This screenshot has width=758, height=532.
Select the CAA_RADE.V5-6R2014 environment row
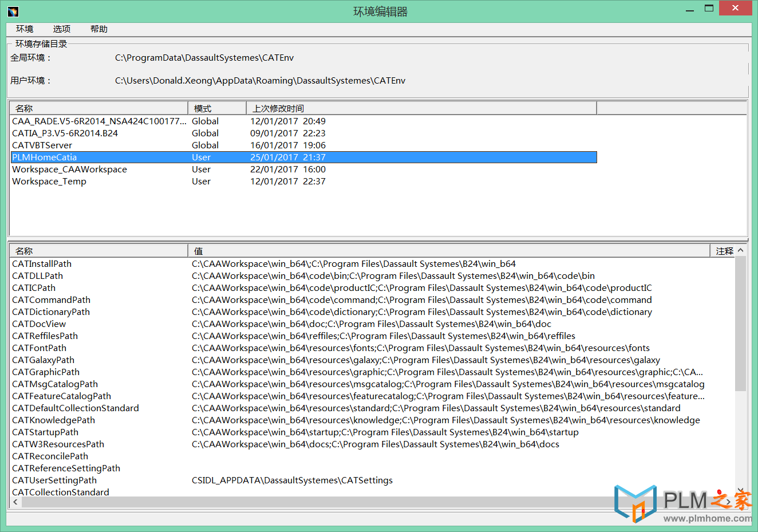pyautogui.click(x=303, y=121)
